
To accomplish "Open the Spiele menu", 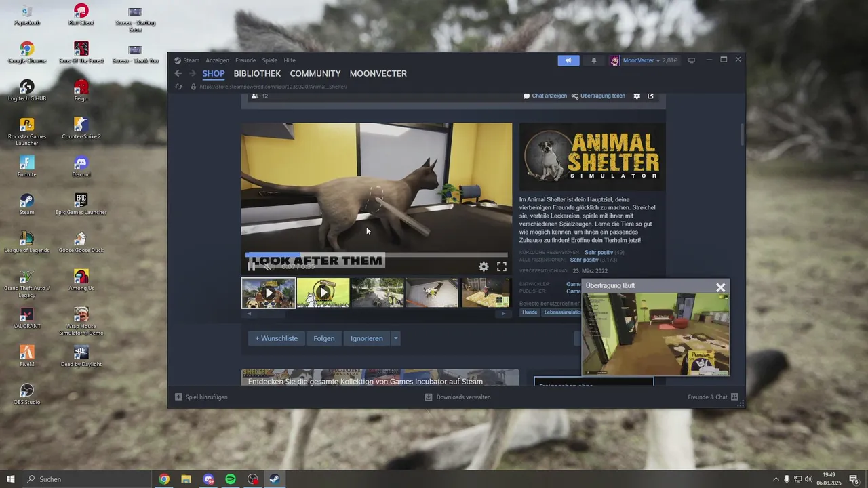I will [270, 60].
